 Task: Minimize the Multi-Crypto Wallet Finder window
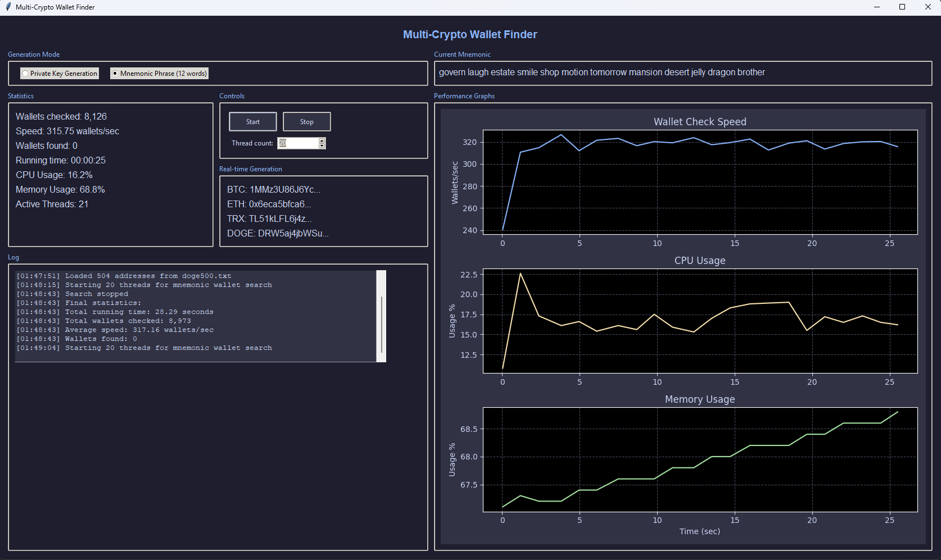[x=877, y=7]
